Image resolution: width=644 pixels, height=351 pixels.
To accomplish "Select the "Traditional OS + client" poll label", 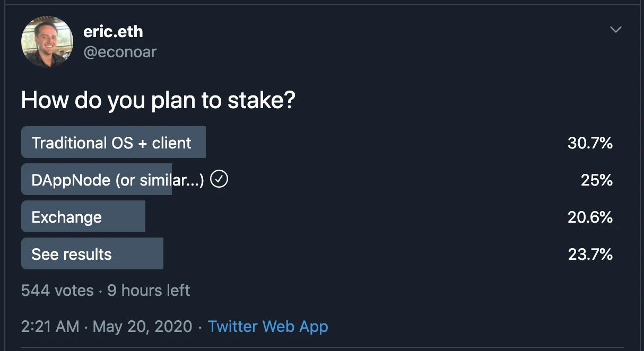I will (x=111, y=143).
